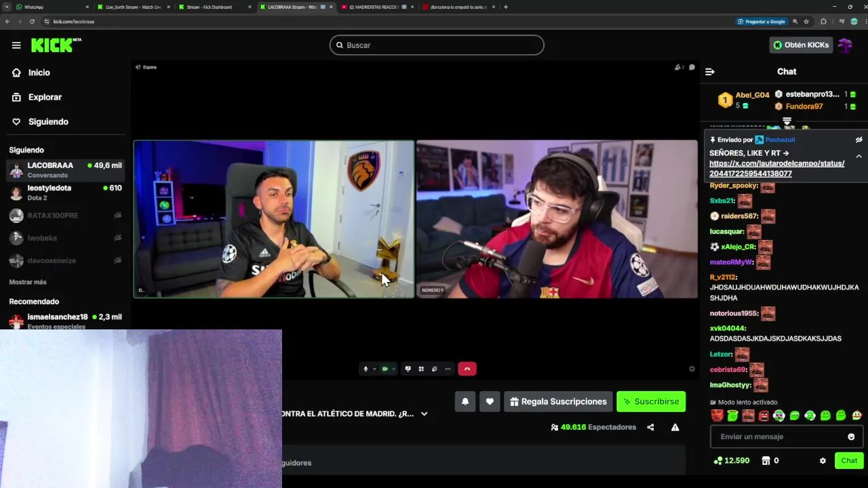Viewport: 868px width, 488px height.
Task: Click username xvk04044 in chat
Action: [x=728, y=329]
